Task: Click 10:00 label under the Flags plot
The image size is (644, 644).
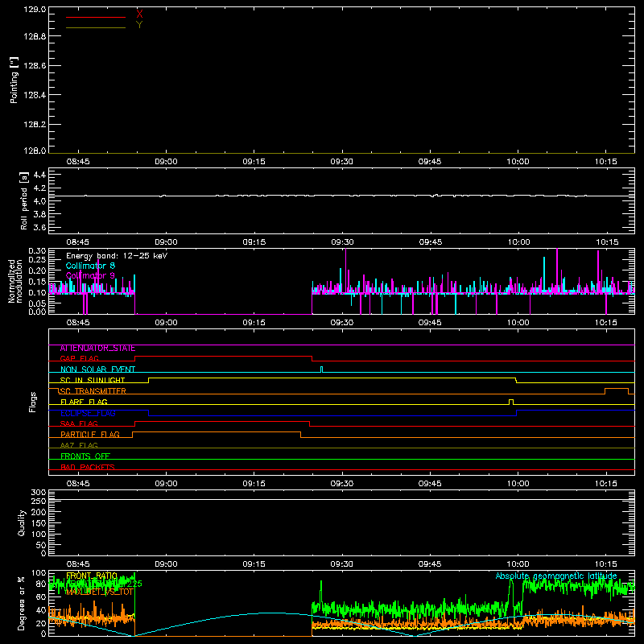Action: pyautogui.click(x=518, y=484)
